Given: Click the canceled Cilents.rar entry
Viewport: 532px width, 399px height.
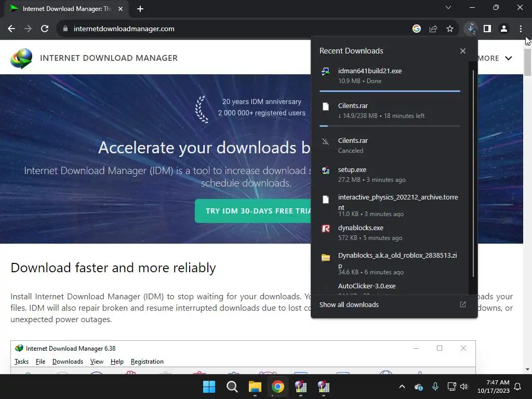Looking at the screenshot, I should [x=390, y=145].
